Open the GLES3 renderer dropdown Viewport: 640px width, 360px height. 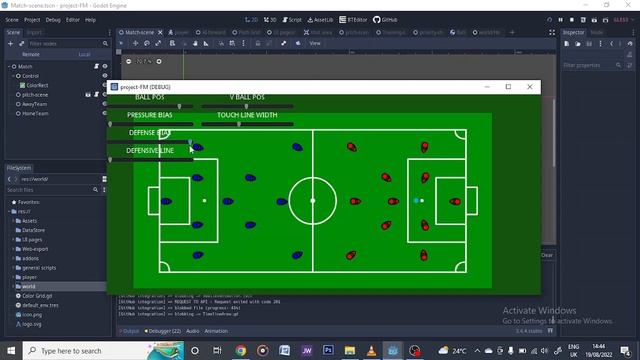624,20
